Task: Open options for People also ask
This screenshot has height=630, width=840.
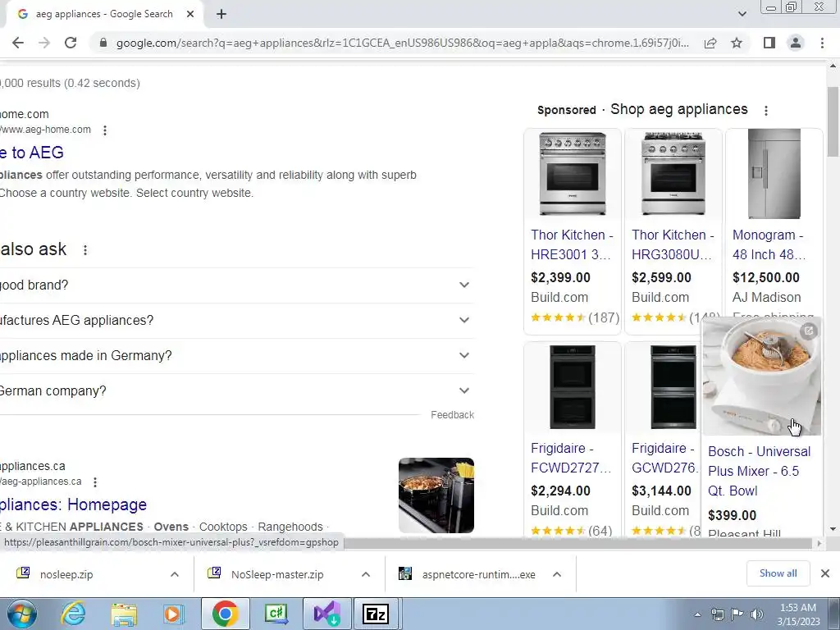Action: [85, 250]
